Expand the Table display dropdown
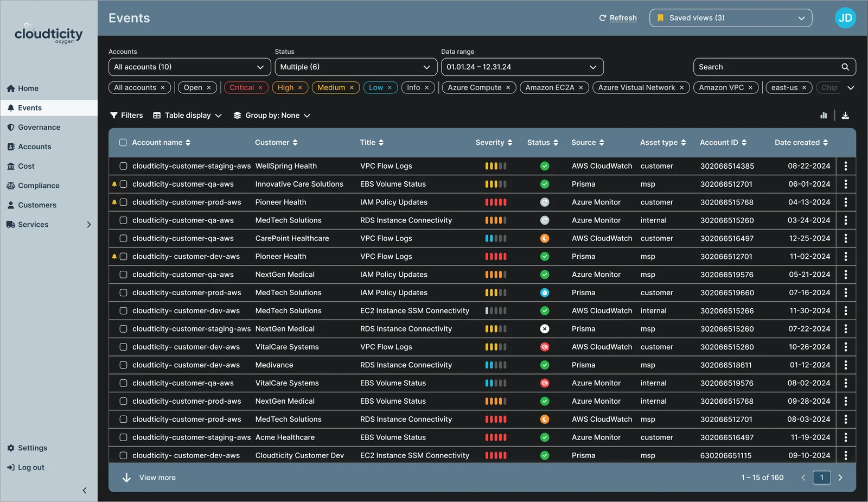The width and height of the screenshot is (868, 502). click(x=188, y=116)
